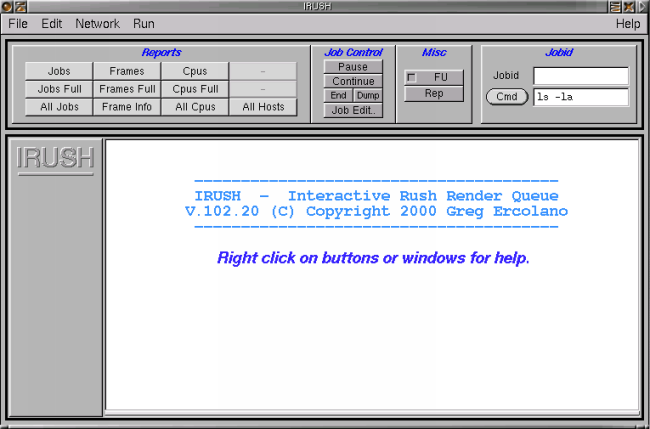Open the Run menu
The height and width of the screenshot is (429, 650).
pos(144,23)
